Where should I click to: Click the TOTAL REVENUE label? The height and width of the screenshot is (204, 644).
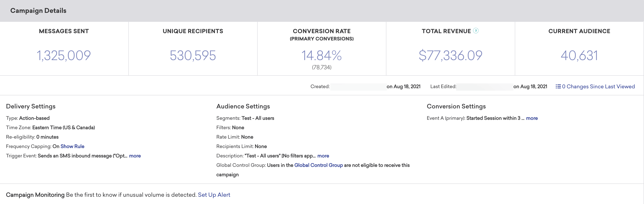[446, 31]
